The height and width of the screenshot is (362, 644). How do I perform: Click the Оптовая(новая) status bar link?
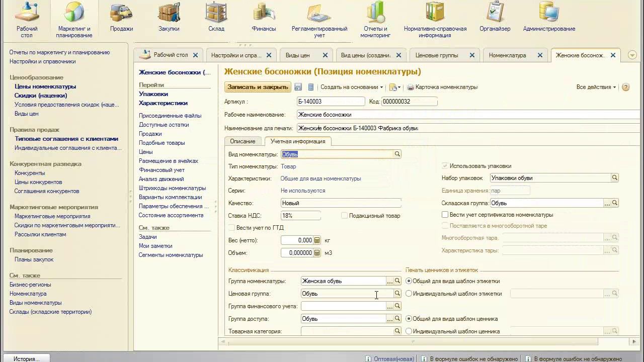pos(393,359)
